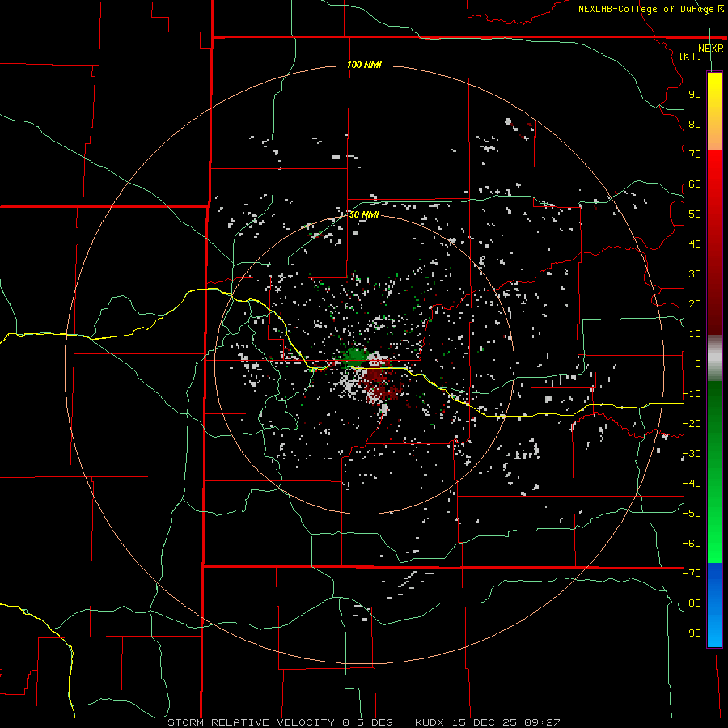This screenshot has width=728, height=728.
Task: Click the positive 70 scale value
Action: pos(695,154)
